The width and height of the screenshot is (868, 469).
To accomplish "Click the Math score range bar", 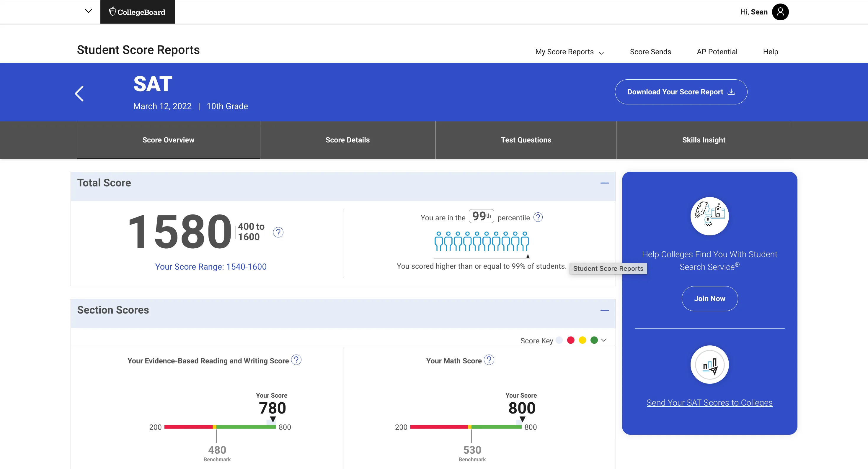I will pos(466,427).
